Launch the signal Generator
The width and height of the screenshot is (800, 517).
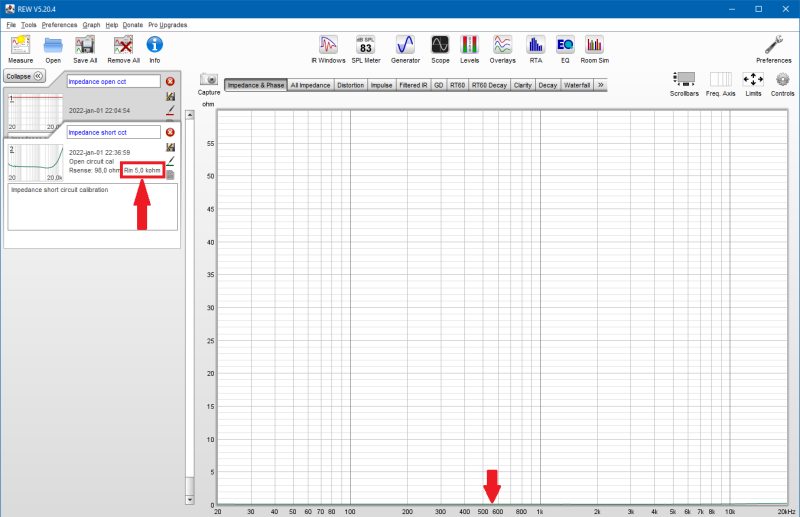405,50
